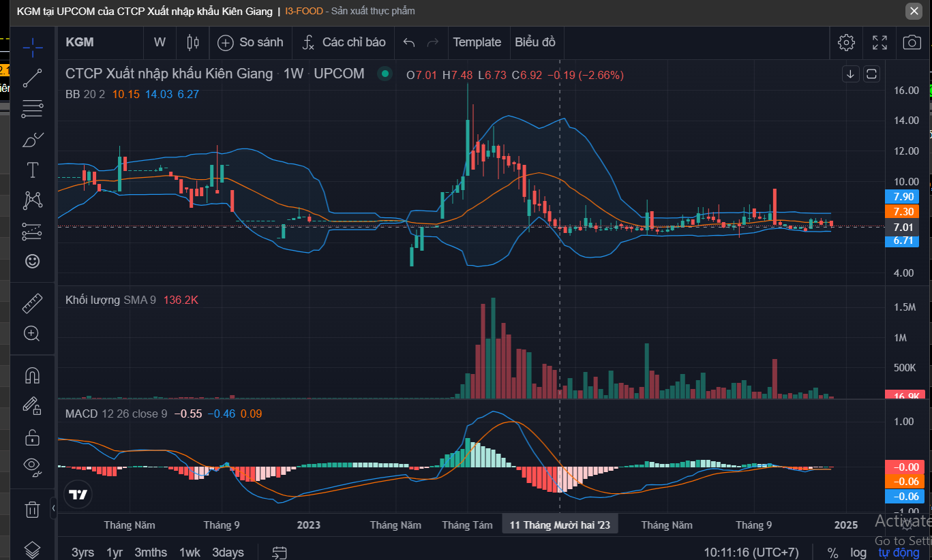The height and width of the screenshot is (560, 932).
Task: Open chart settings gear icon
Action: (846, 42)
